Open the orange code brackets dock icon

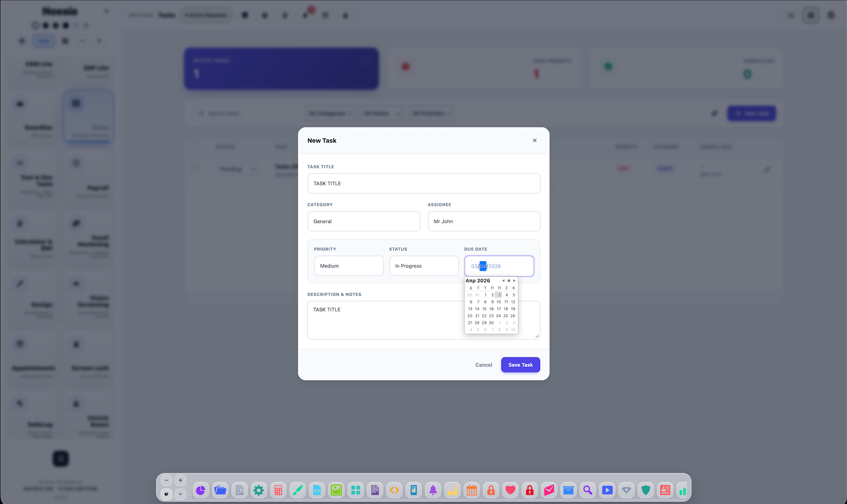click(x=394, y=491)
